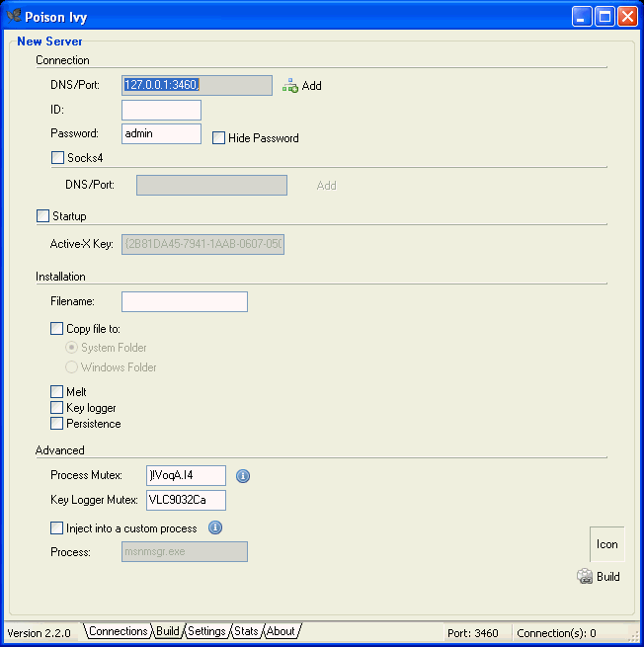Click the ID input field
Screen dimensions: 644x647
[x=161, y=110]
